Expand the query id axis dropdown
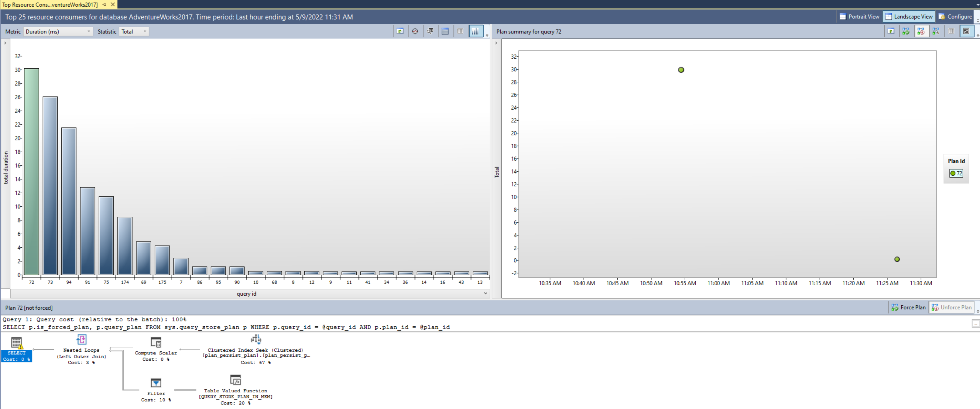 tap(485, 293)
